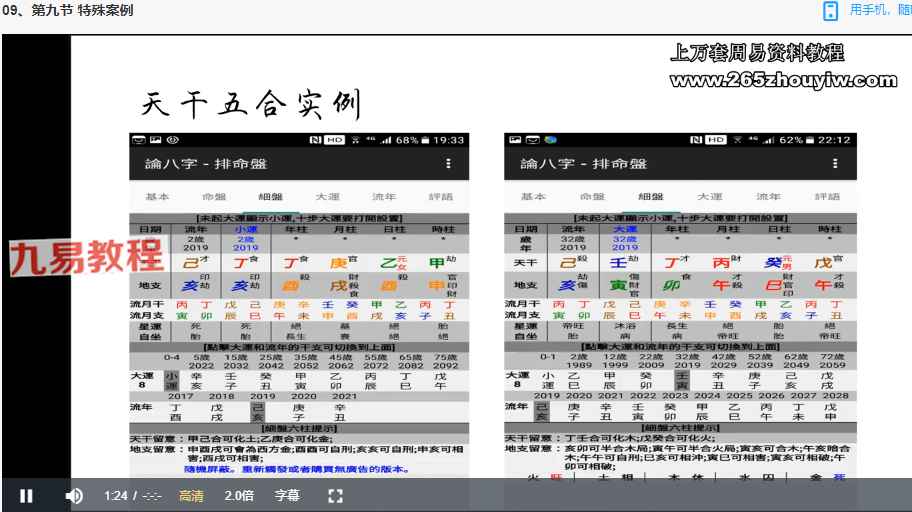The height and width of the screenshot is (512, 912).
Task: Click eye icon in 19:33 phone status bar
Action: point(173,140)
